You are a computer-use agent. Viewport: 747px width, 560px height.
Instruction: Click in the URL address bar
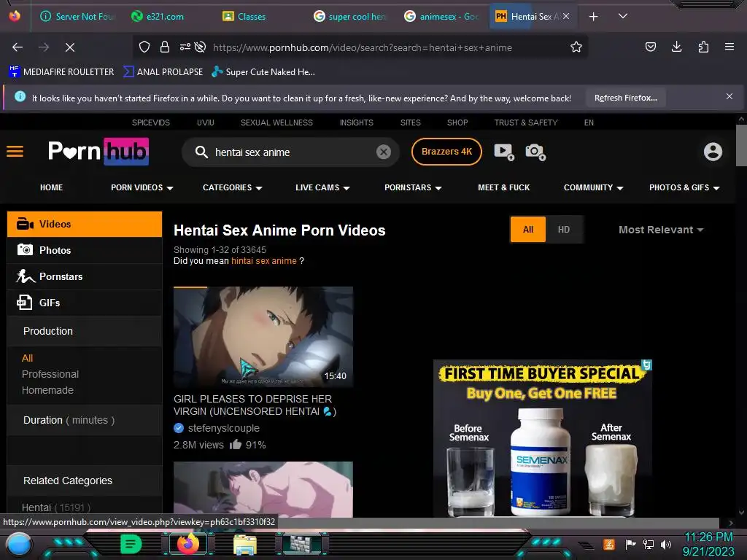click(x=362, y=47)
